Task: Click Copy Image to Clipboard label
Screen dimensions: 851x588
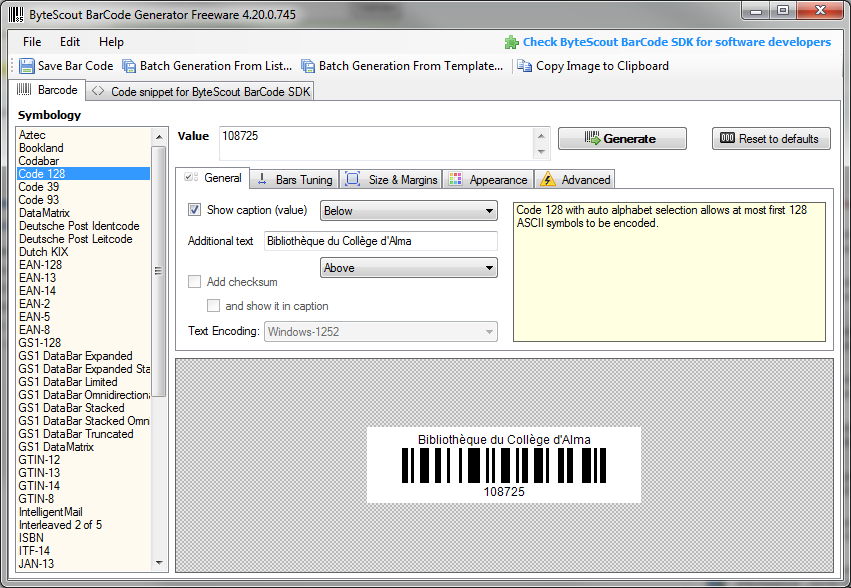Action: (x=602, y=66)
